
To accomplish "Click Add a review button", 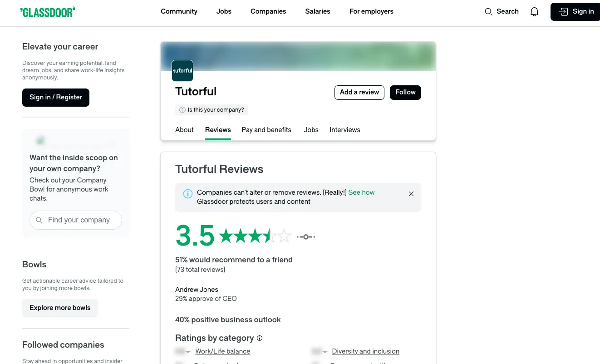I will pyautogui.click(x=359, y=93).
